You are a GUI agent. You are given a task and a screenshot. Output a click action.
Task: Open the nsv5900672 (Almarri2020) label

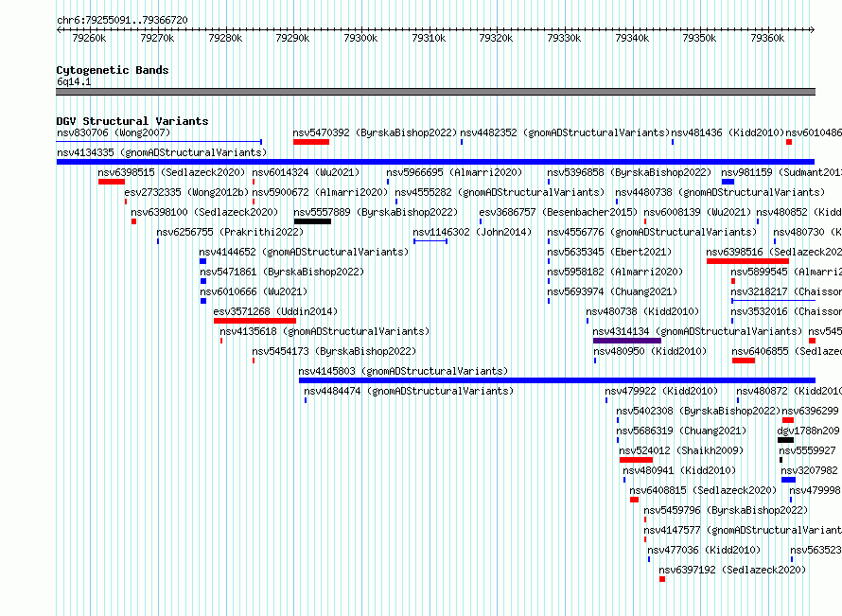320,192
